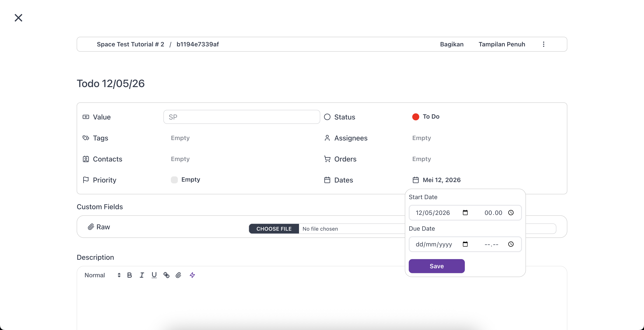Attach a file in description toolbar
This screenshot has width=644, height=330.
click(x=178, y=275)
